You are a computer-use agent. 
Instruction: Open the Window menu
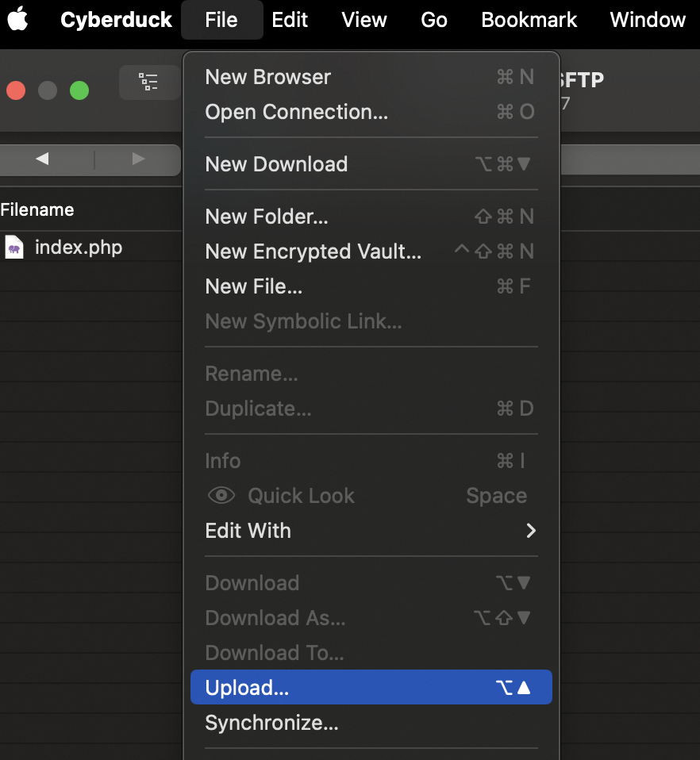648,20
